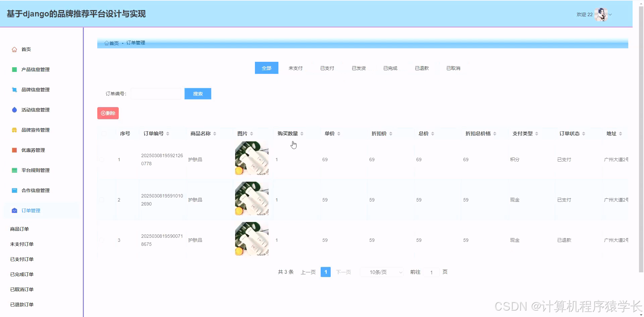Switch to the 已退款 orders tab
Image resolution: width=644 pixels, height=317 pixels.
point(422,68)
